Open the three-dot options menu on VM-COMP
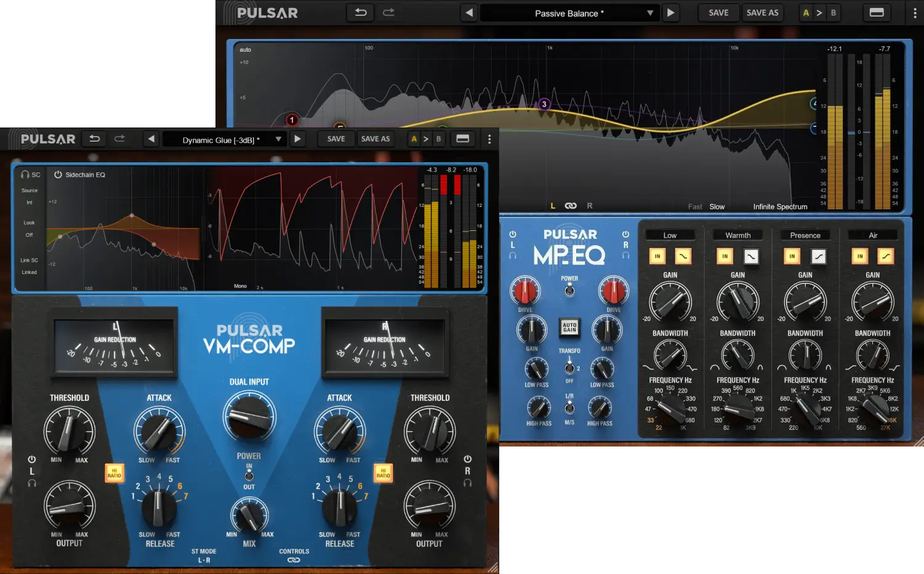 coord(489,139)
